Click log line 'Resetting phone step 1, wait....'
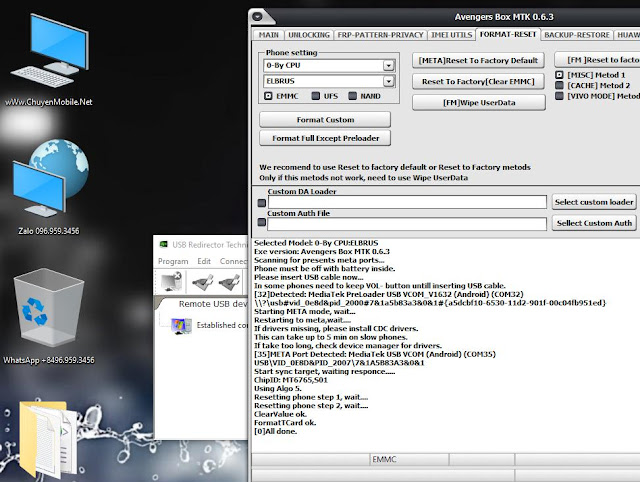640x482 pixels. tap(311, 397)
